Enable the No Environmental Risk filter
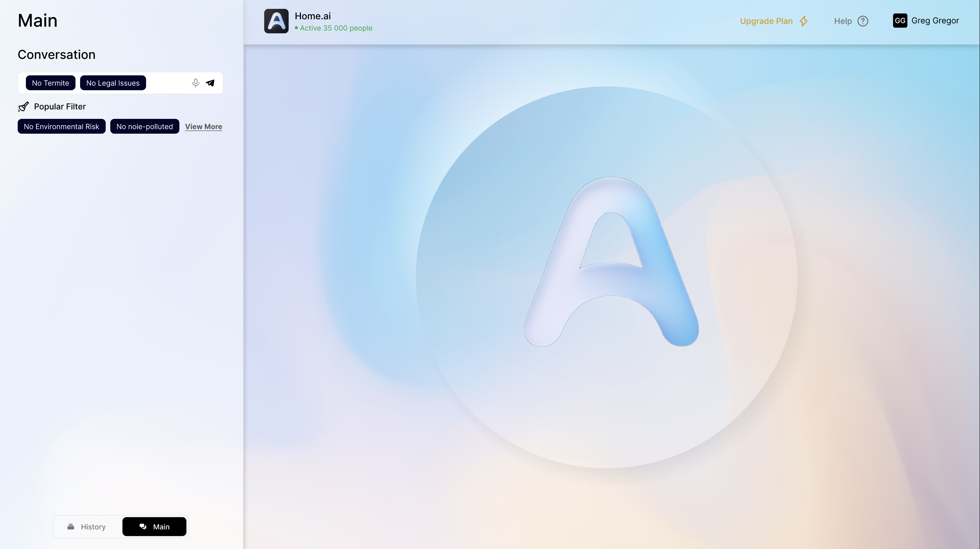The width and height of the screenshot is (980, 549). tap(62, 126)
